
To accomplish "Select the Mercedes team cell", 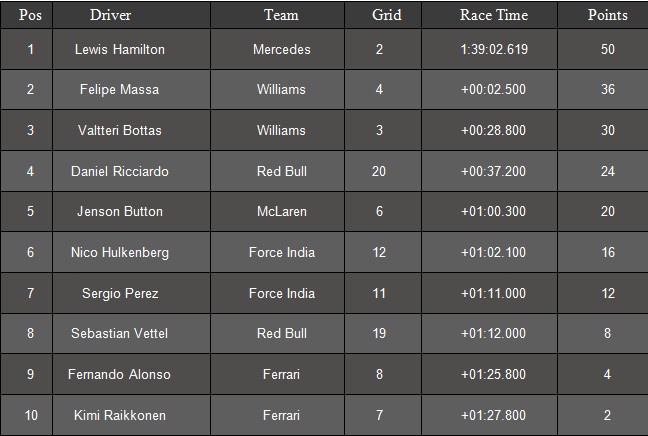I will (x=281, y=49).
